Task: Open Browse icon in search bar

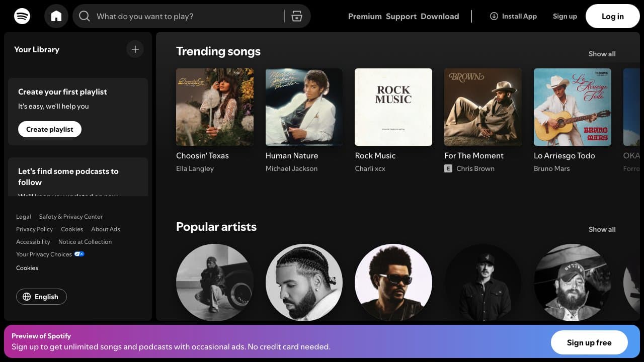Action: [297, 16]
